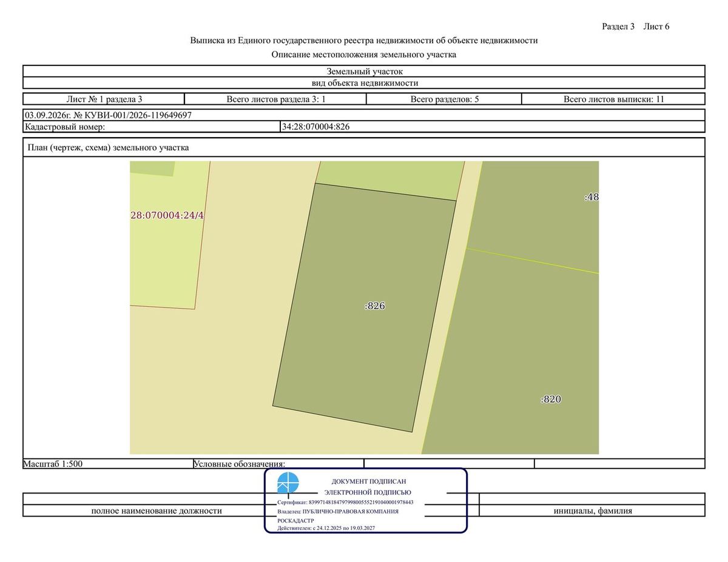Select the ":48" parcel label on the plan
The image size is (728, 562).
click(x=591, y=197)
